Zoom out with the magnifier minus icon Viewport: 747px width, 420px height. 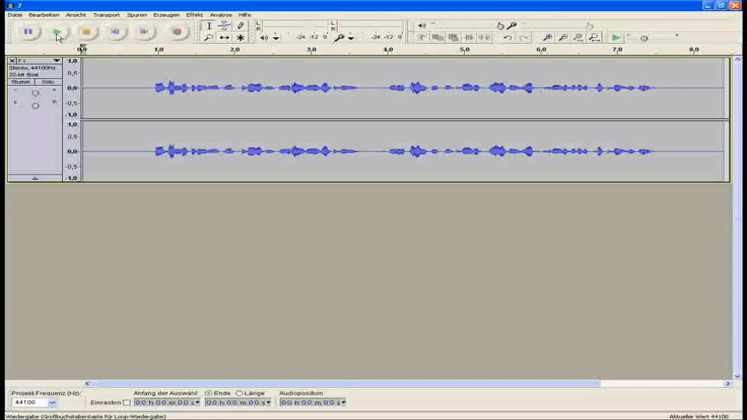(x=563, y=38)
